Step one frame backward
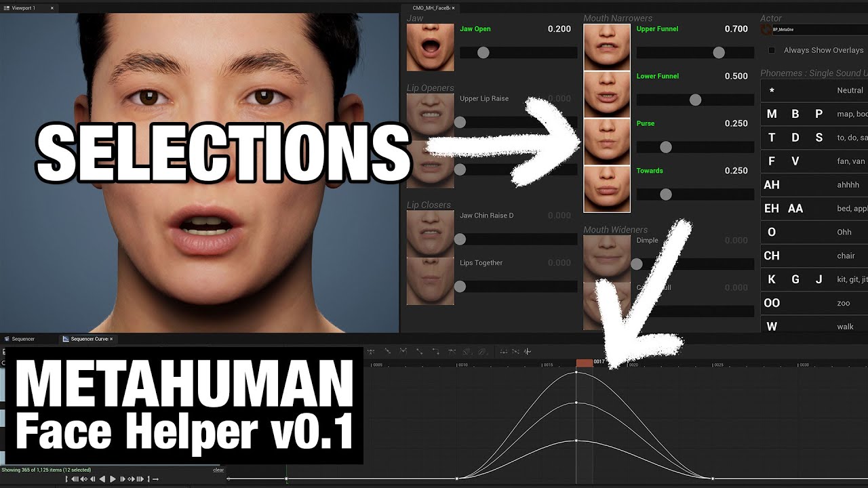868x488 pixels. pos(92,479)
